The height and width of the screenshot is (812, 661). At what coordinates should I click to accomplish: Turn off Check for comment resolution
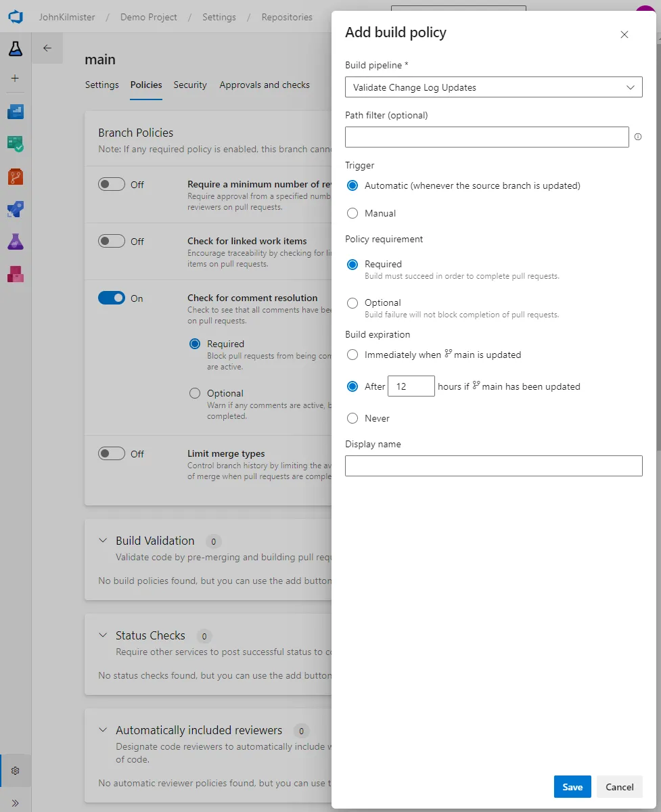click(x=112, y=298)
